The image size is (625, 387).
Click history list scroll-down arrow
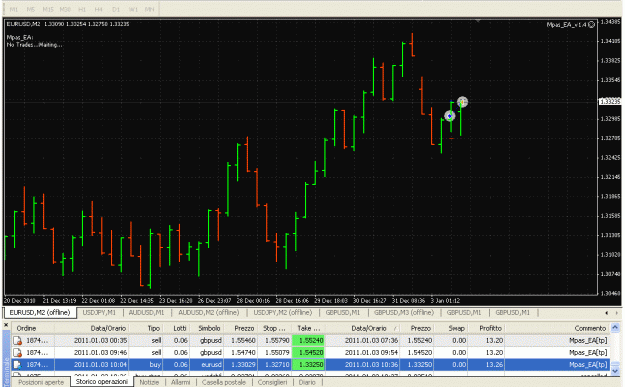point(615,371)
